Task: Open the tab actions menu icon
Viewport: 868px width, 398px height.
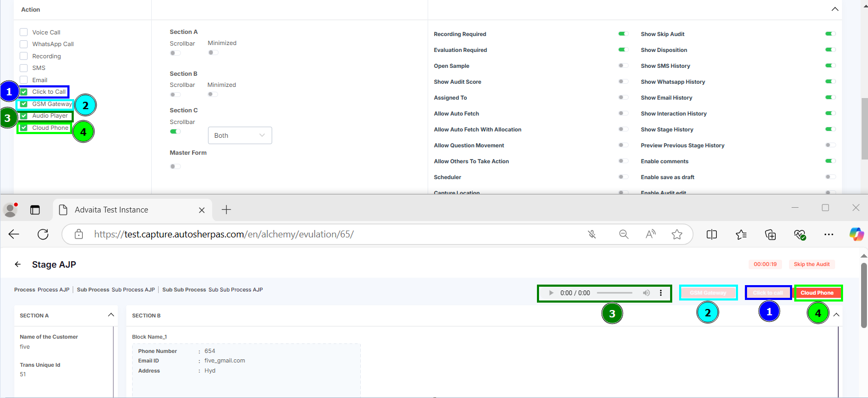Action: tap(35, 210)
